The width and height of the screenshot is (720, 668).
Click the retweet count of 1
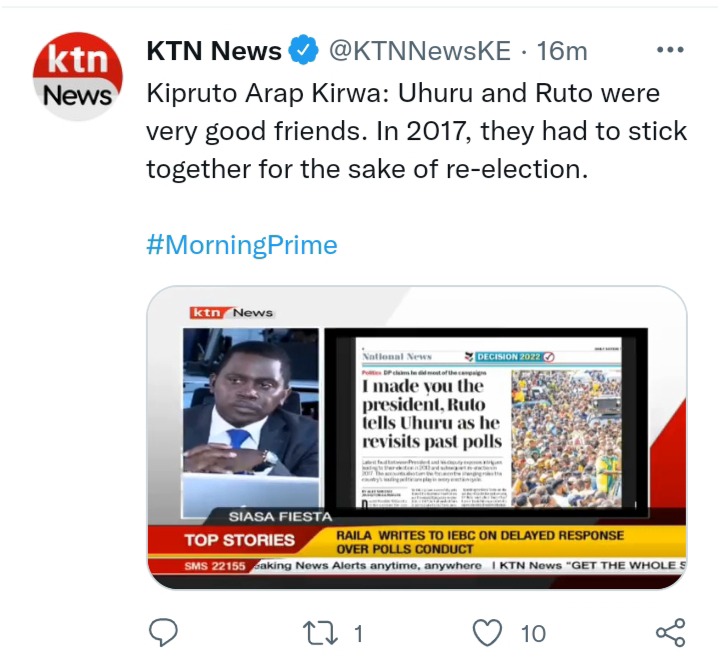pyautogui.click(x=359, y=634)
